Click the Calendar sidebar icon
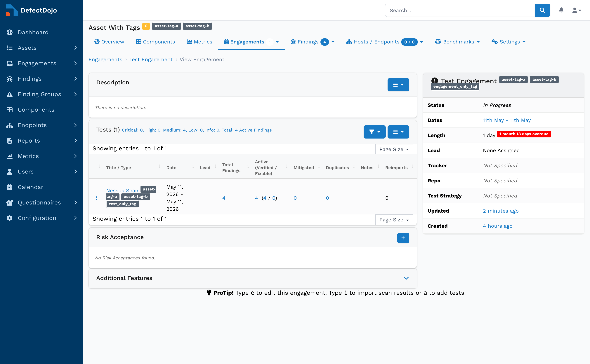The image size is (590, 364). 10,187
